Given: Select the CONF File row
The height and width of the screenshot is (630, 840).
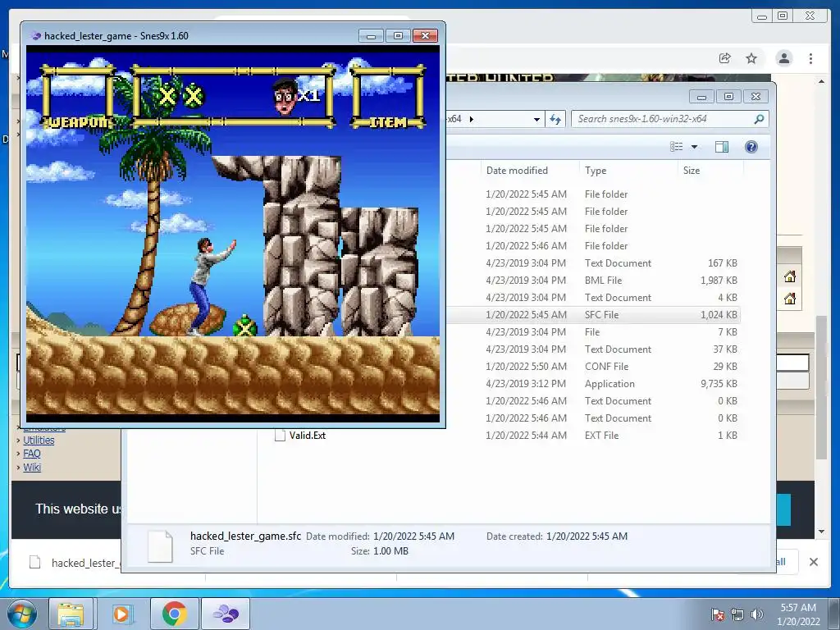Looking at the screenshot, I should 594,367.
